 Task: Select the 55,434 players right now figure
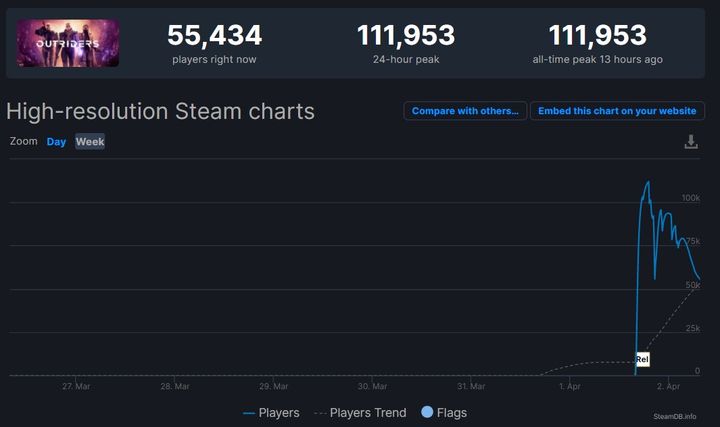214,36
